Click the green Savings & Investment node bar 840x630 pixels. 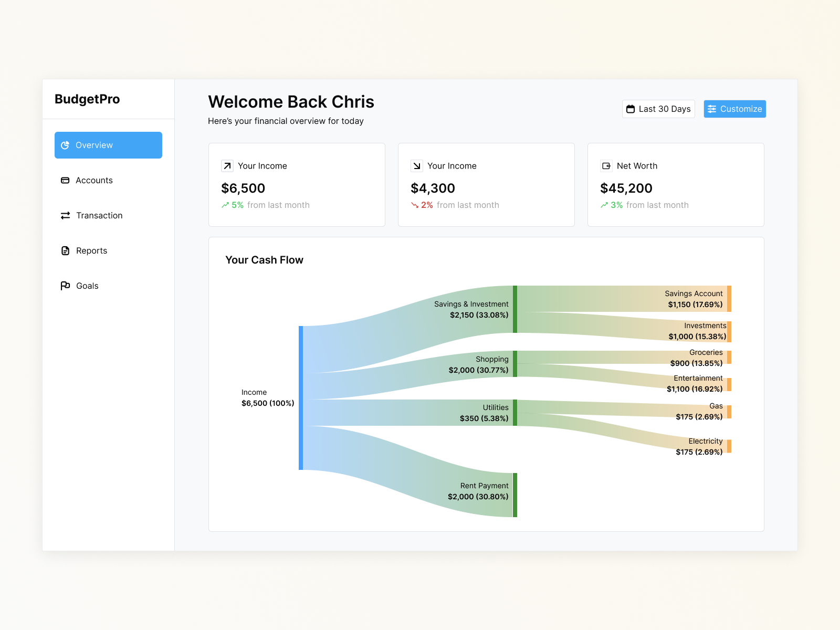coord(515,309)
